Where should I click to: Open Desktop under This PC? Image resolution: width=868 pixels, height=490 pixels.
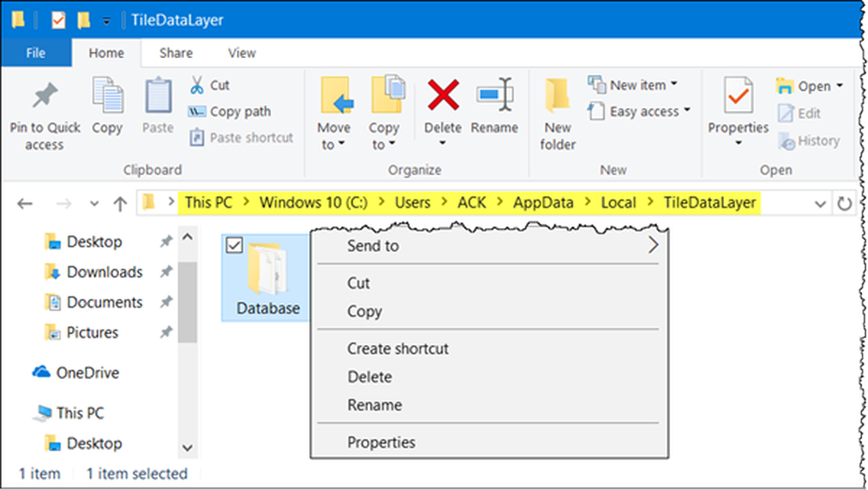pos(94,443)
